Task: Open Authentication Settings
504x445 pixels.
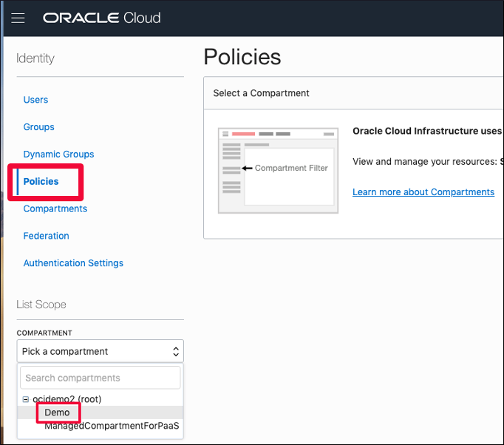Action: pos(73,263)
